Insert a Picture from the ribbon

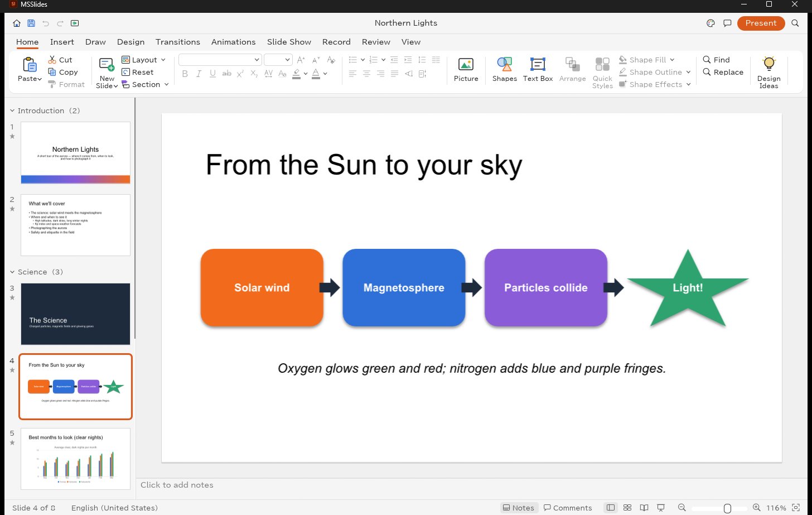coord(466,70)
